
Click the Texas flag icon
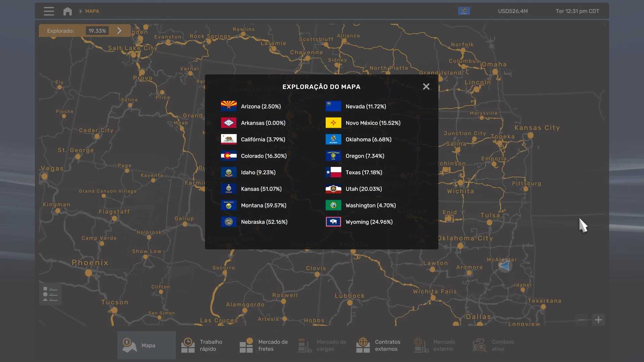tap(333, 172)
